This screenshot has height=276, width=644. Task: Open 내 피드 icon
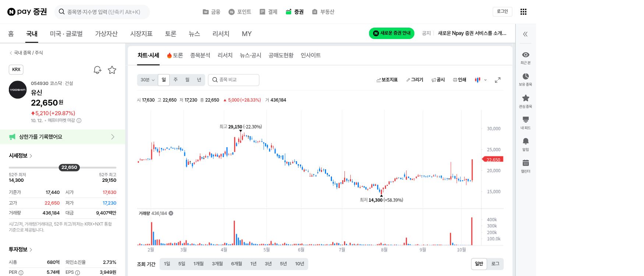point(526,120)
